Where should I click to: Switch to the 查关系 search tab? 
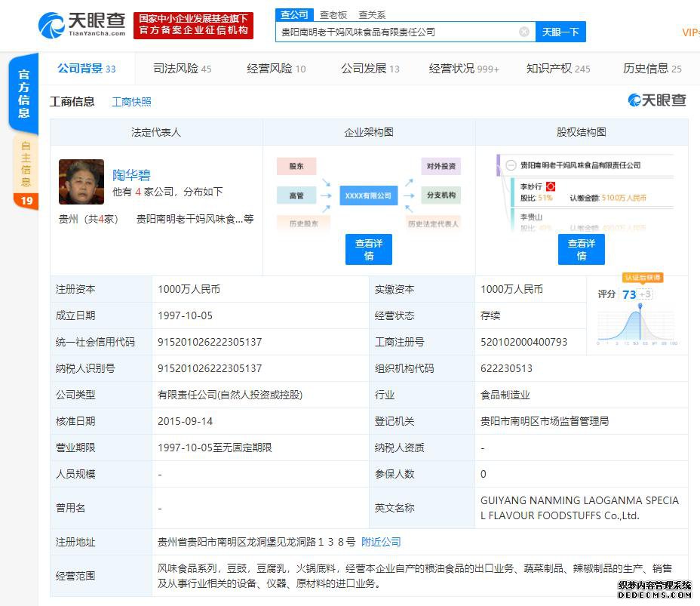tap(372, 15)
